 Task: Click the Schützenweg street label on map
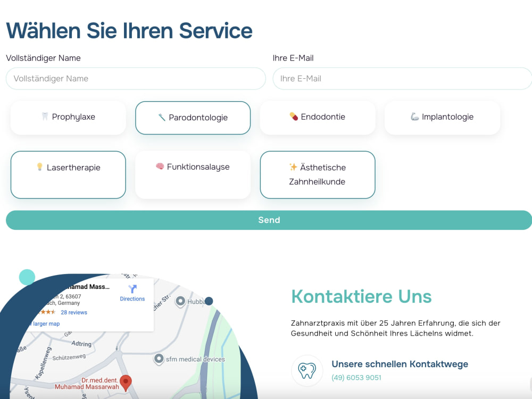click(x=69, y=357)
